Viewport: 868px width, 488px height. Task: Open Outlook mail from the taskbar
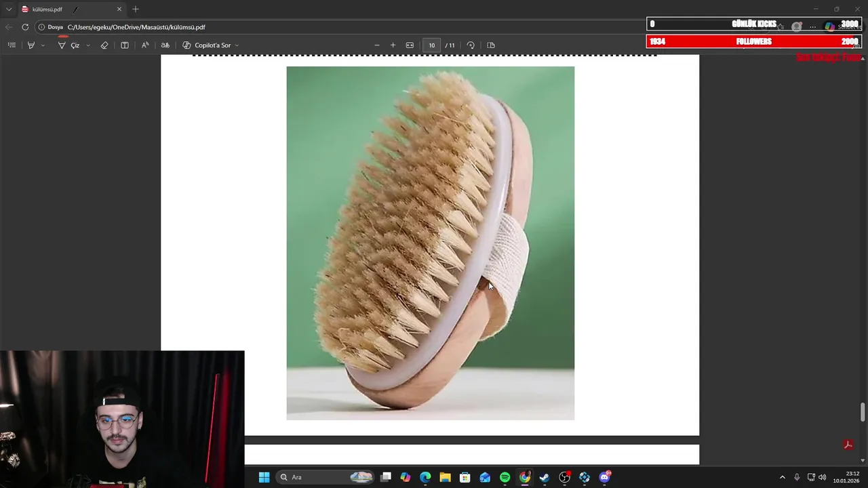(485, 477)
